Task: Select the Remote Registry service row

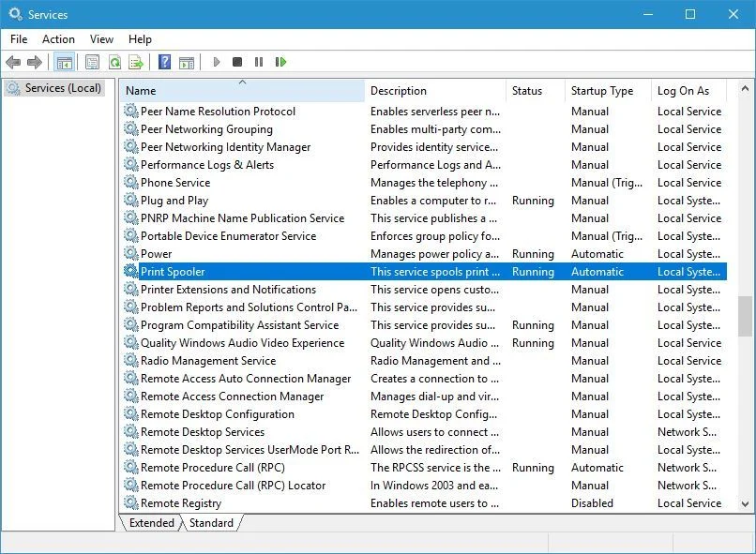Action: coord(424,503)
